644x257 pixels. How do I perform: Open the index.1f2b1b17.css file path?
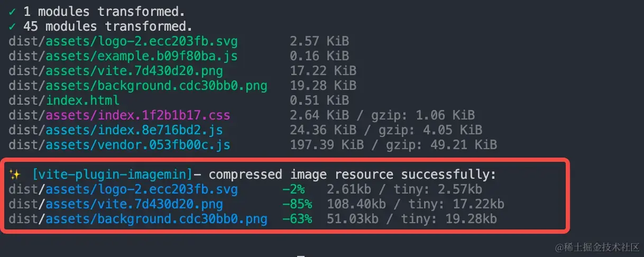[x=119, y=115]
